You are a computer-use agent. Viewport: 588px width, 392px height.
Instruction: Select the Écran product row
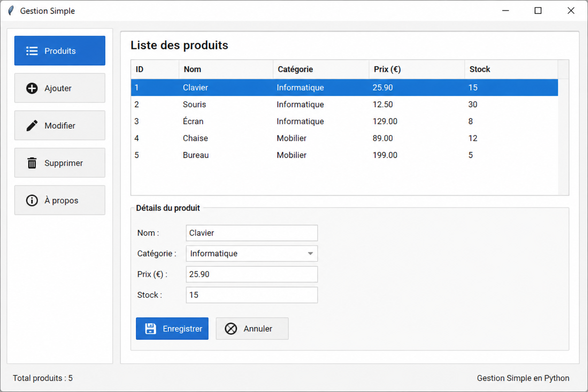345,121
